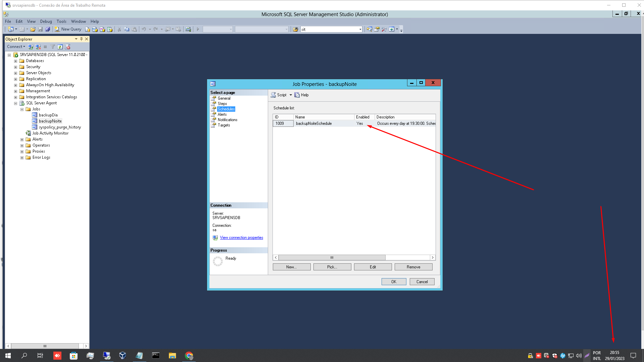Click Cancel in Job Properties
This screenshot has height=362, width=644.
point(422,282)
